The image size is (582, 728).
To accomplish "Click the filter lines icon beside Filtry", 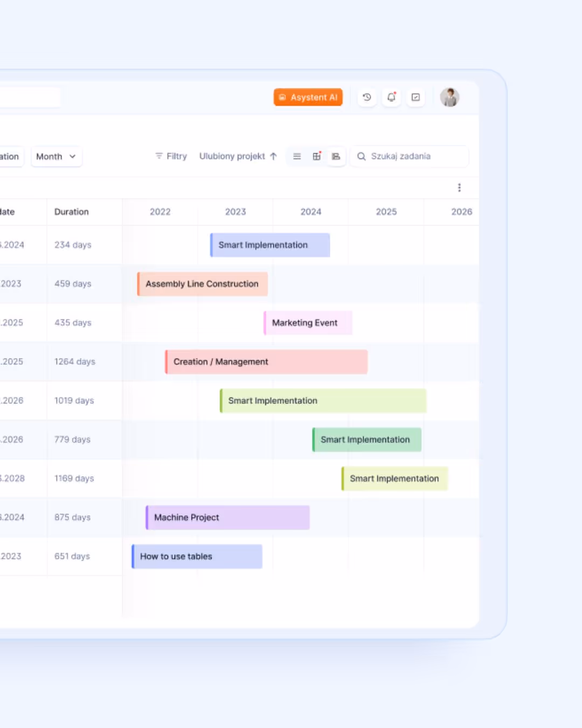I will coord(159,156).
